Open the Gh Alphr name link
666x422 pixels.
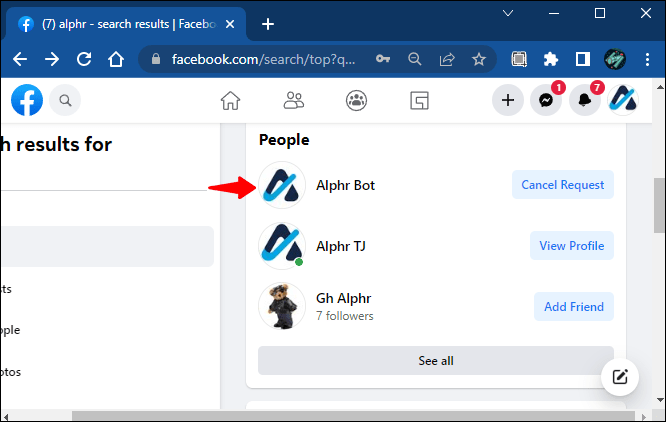pyautogui.click(x=344, y=298)
